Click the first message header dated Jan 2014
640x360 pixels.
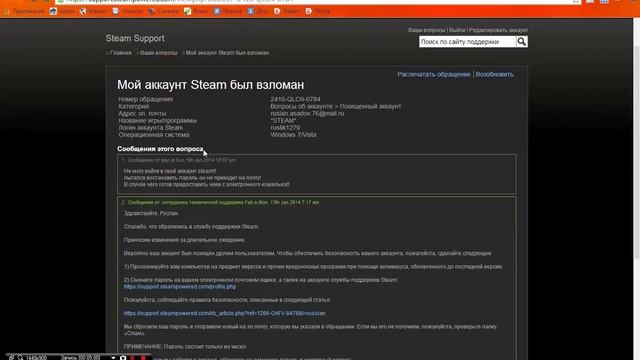pos(181,160)
